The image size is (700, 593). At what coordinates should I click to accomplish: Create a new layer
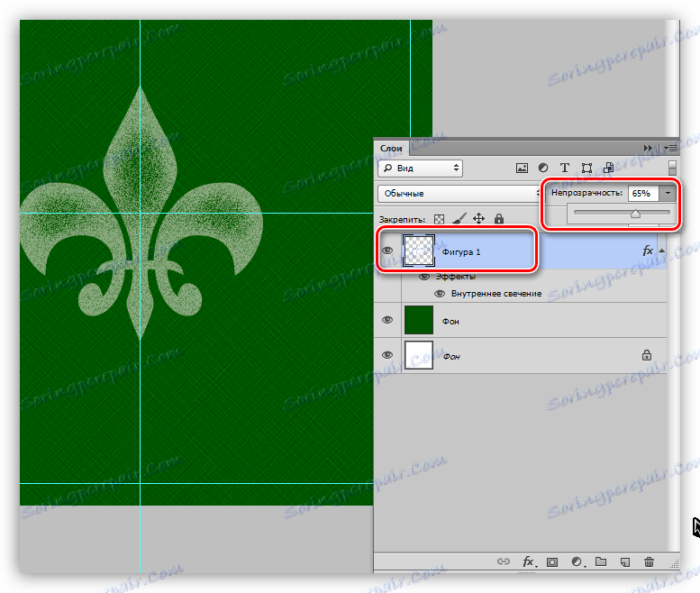[x=625, y=561]
